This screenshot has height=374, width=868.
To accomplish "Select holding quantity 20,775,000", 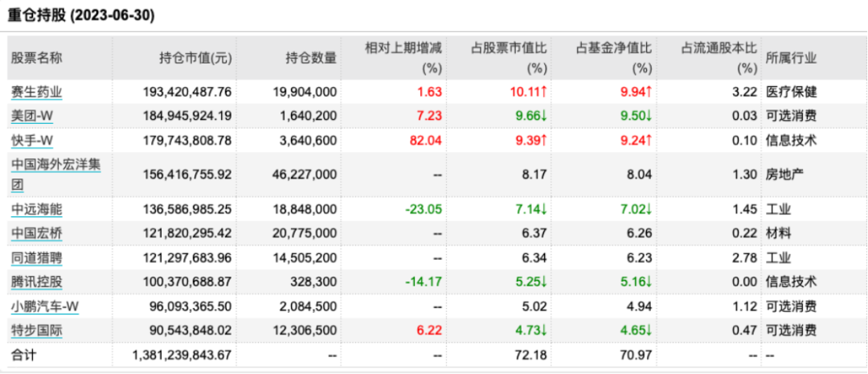I will [x=305, y=234].
